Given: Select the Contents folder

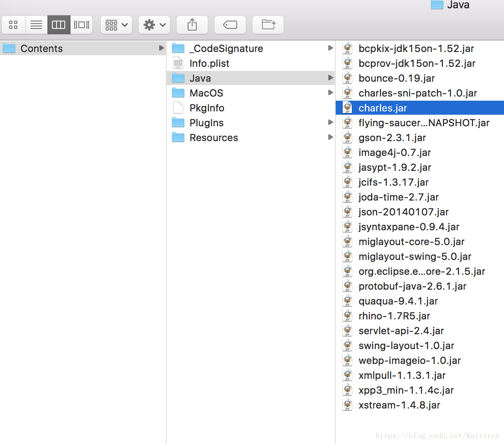Looking at the screenshot, I should click(82, 48).
